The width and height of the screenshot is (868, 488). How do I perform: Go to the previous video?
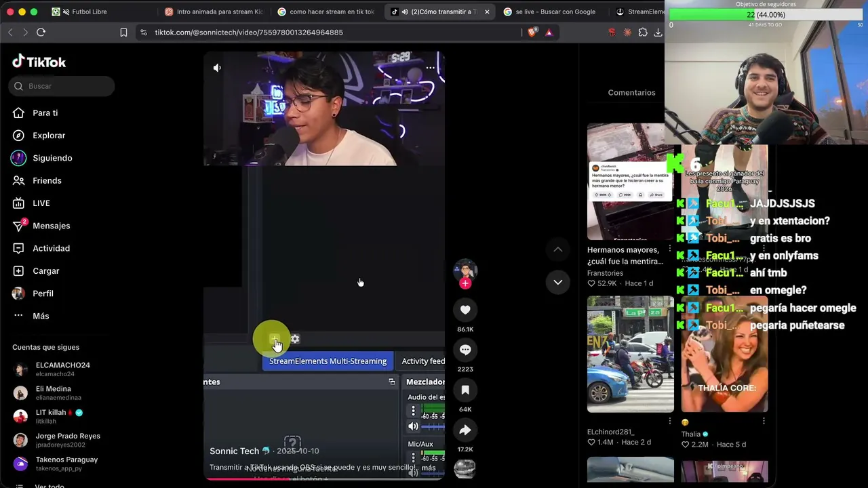(x=557, y=249)
